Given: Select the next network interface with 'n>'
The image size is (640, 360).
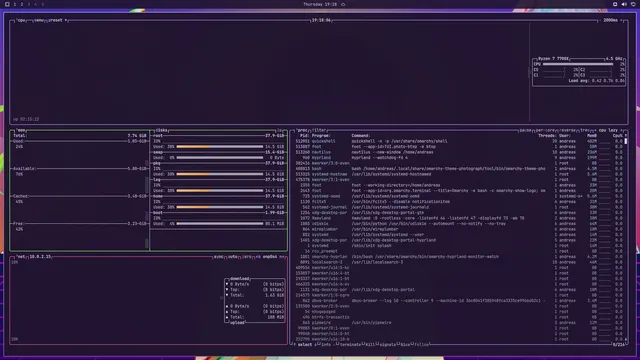Looking at the screenshot, I should (x=282, y=257).
